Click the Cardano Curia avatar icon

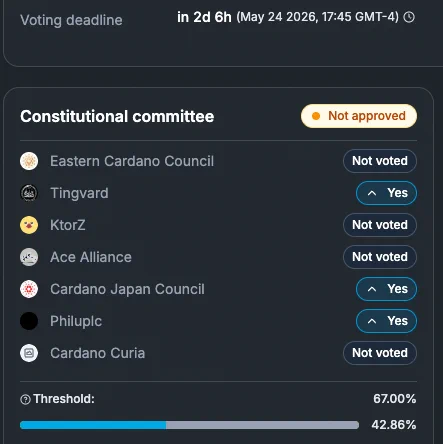coord(29,353)
